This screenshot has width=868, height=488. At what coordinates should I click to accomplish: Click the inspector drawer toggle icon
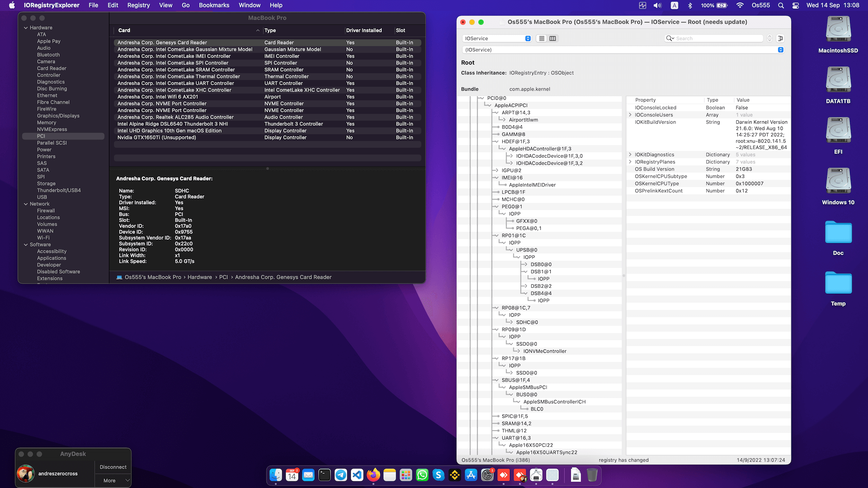coord(780,38)
